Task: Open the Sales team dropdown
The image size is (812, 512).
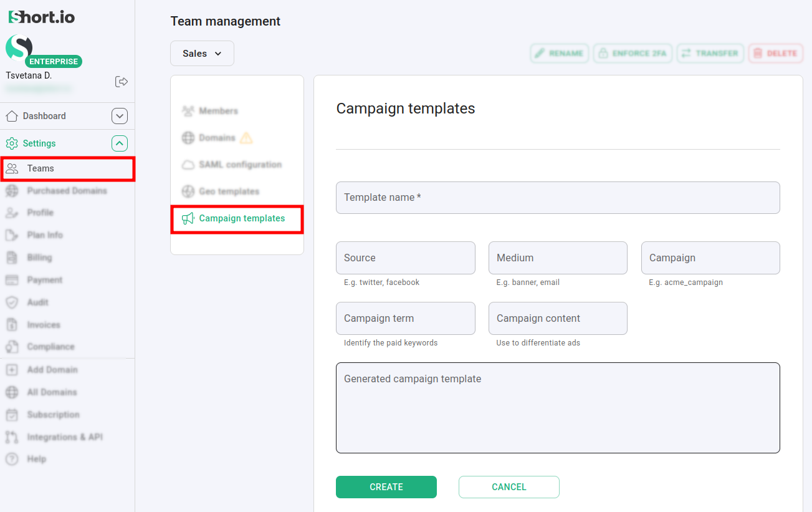Action: [x=202, y=54]
